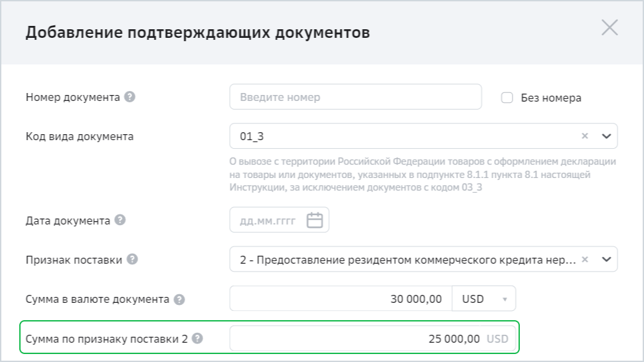644x362 pixels.
Task: Click help icon beside Сумма в валюте документа
Action: [x=179, y=299]
